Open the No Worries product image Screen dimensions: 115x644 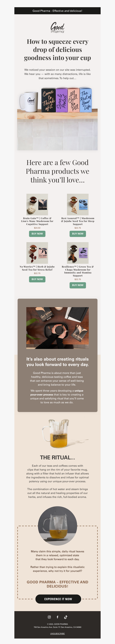37,253
